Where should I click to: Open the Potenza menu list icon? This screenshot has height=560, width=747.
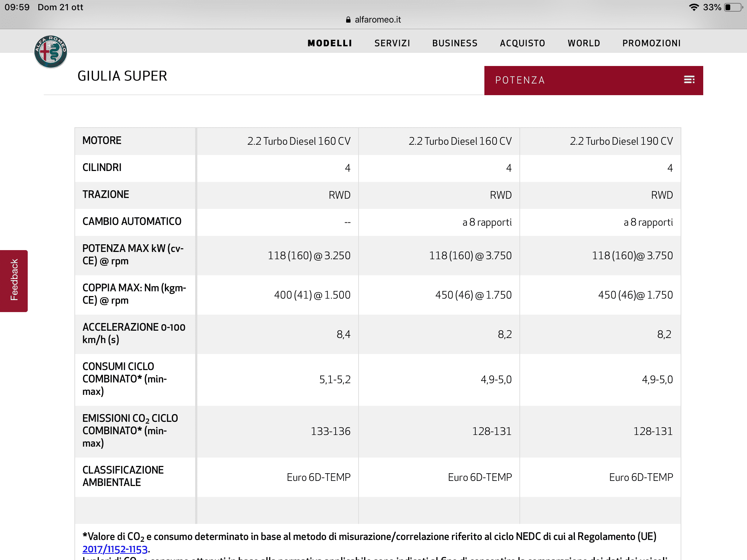click(x=689, y=80)
